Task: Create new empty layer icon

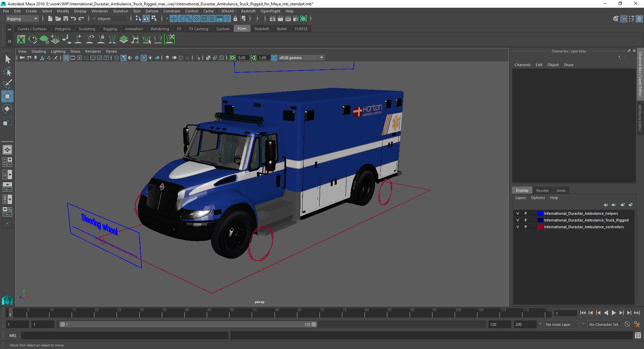Action: [623, 205]
